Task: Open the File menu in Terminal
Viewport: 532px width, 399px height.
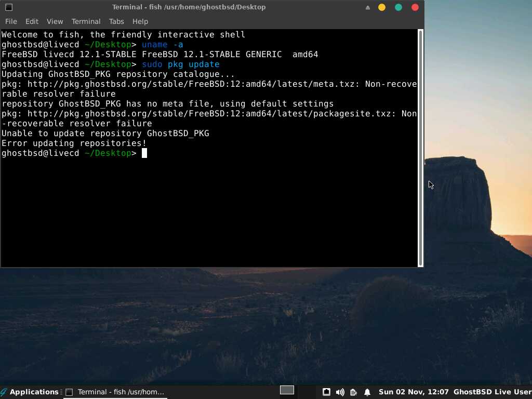Action: (11, 21)
